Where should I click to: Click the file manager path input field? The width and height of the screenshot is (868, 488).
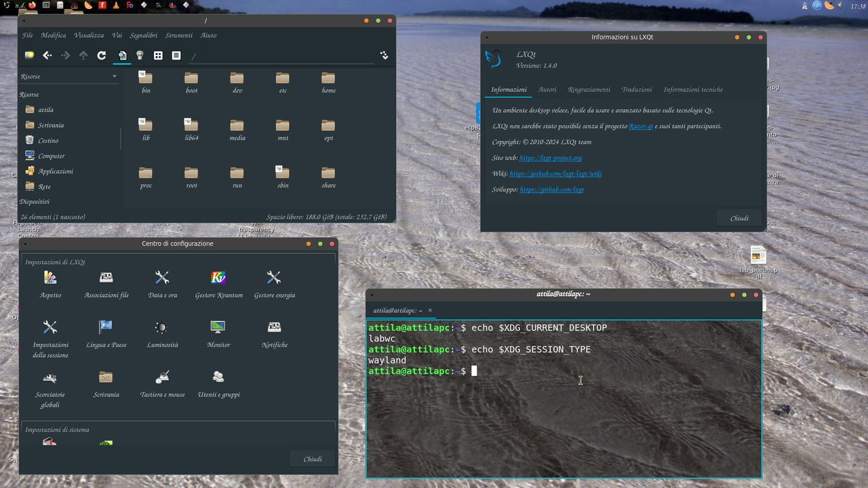tap(282, 56)
